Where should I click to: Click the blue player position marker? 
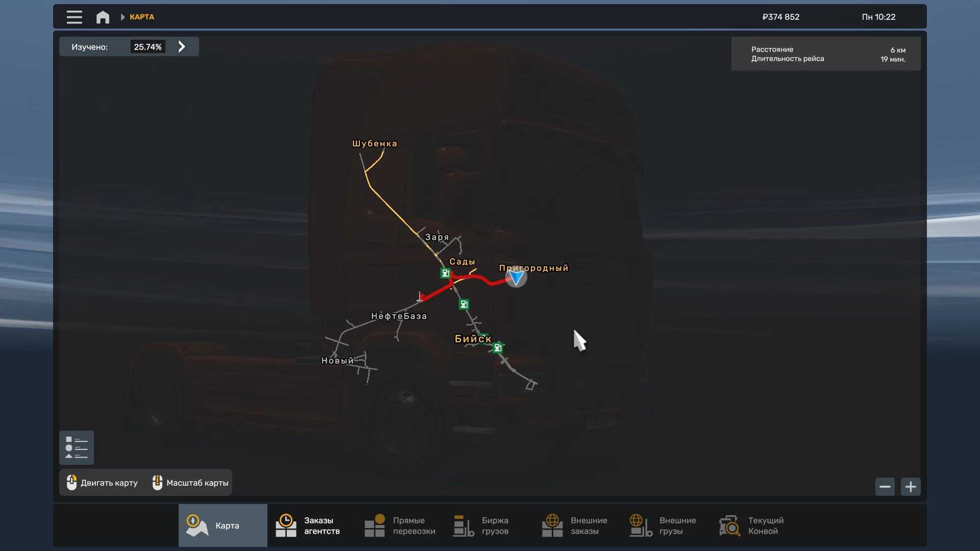(x=516, y=278)
